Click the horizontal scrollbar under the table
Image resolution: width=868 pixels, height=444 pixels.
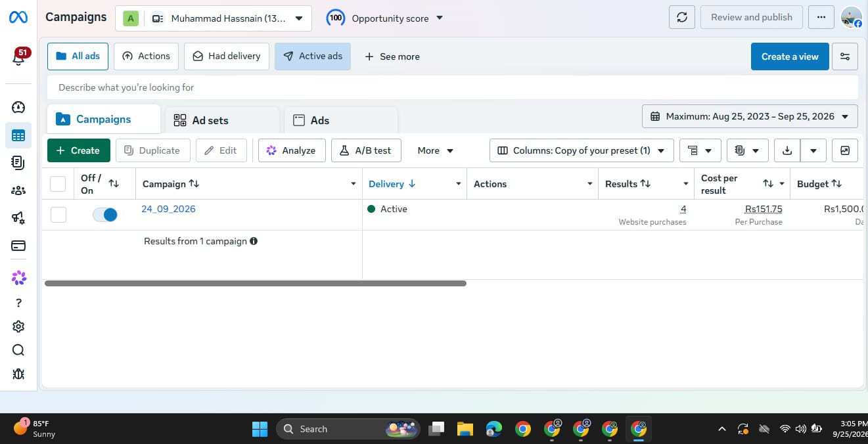click(x=256, y=283)
